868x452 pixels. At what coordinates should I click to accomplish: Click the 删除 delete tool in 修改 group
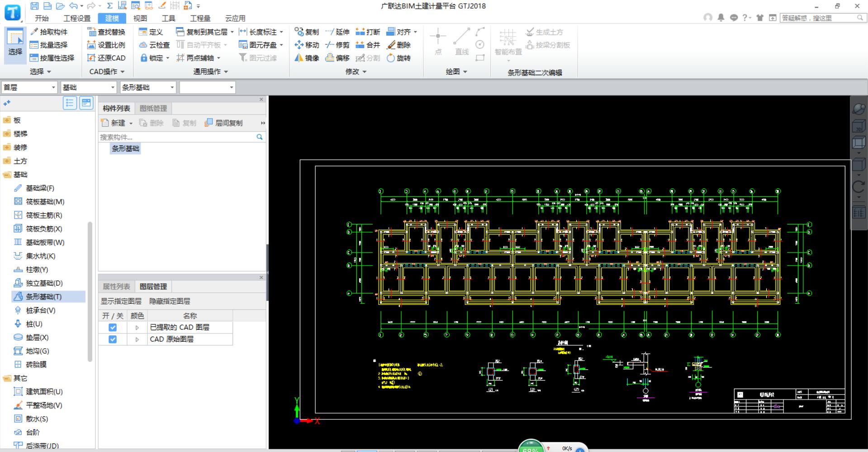pyautogui.click(x=398, y=45)
